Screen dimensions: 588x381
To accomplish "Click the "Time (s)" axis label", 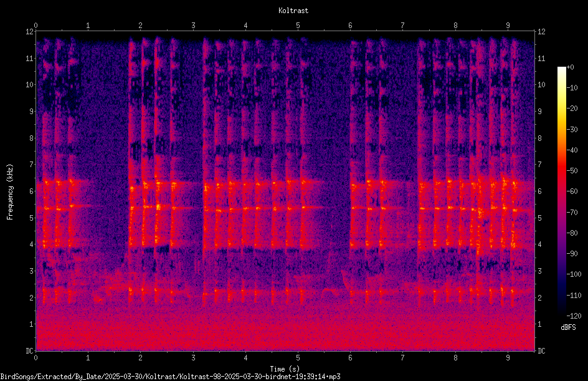I will (x=285, y=369).
